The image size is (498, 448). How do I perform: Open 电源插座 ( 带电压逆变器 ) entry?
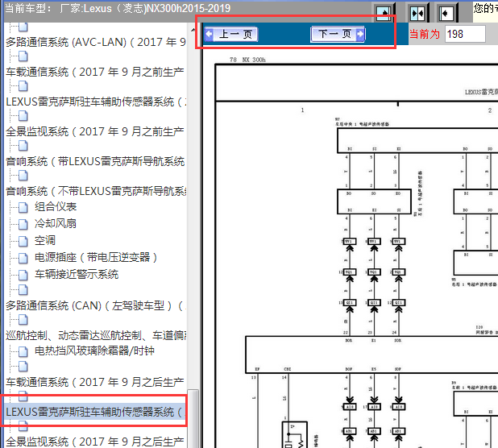[x=96, y=258]
